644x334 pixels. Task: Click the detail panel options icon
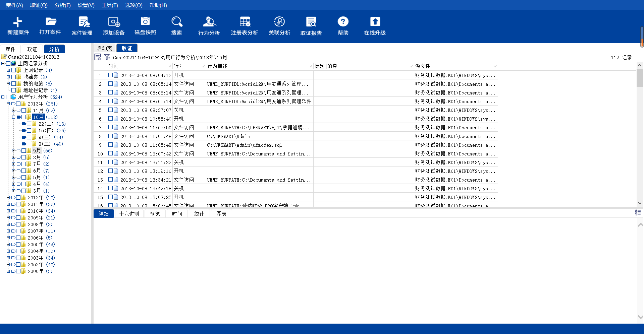[638, 212]
